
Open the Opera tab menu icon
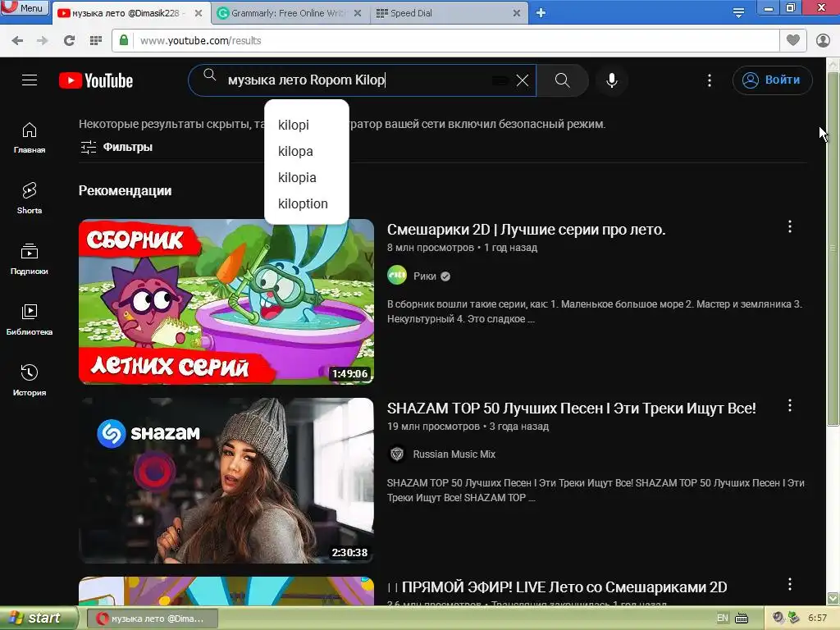click(738, 12)
